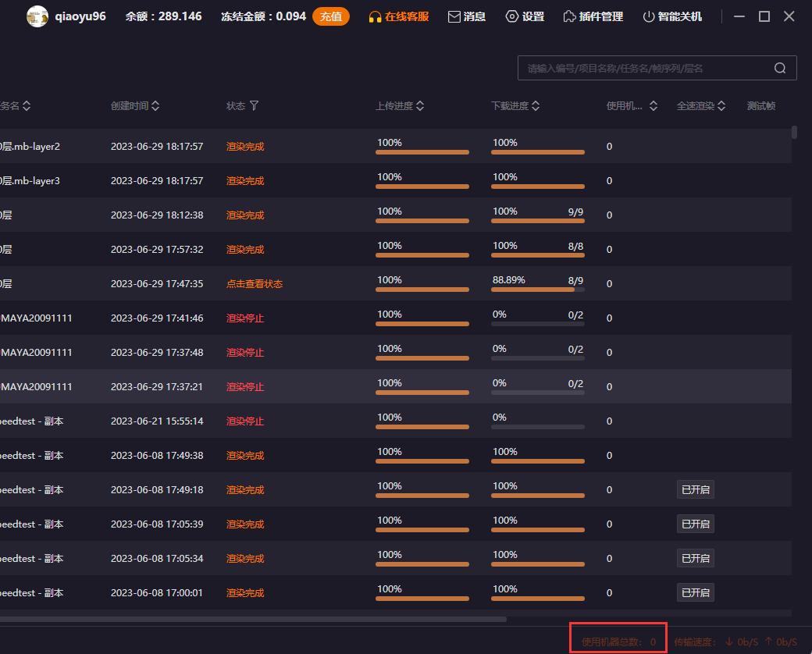Sort tasks by 创建时间 column

[155, 105]
